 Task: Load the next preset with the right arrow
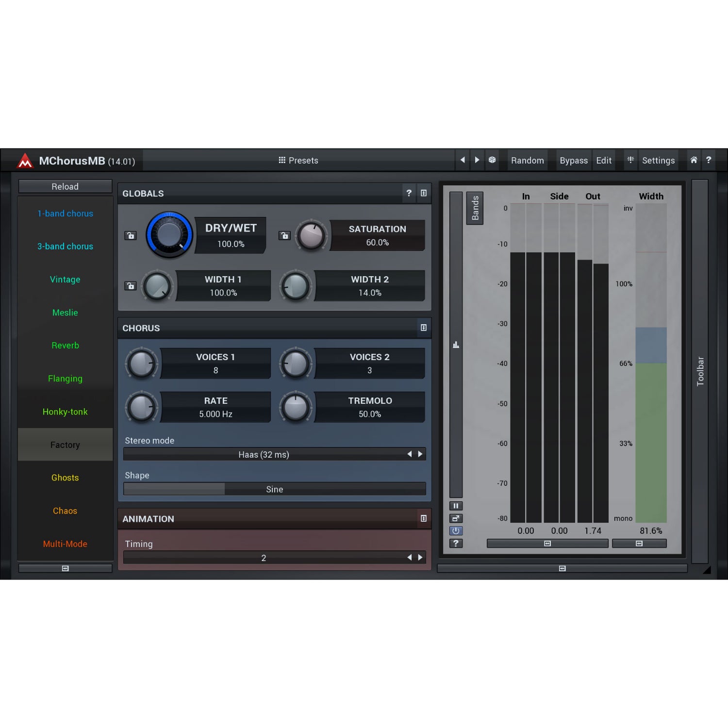click(477, 160)
